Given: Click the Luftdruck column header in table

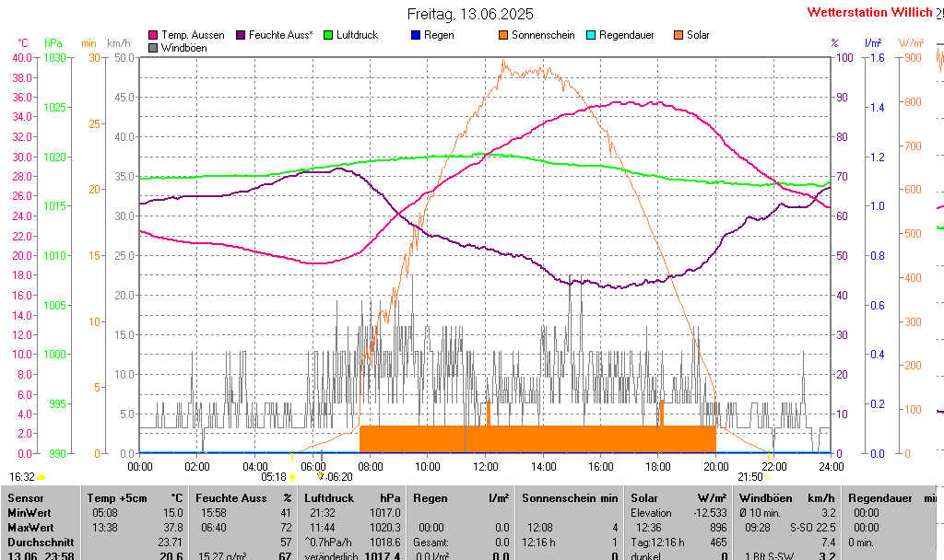Looking at the screenshot, I should click(329, 498).
